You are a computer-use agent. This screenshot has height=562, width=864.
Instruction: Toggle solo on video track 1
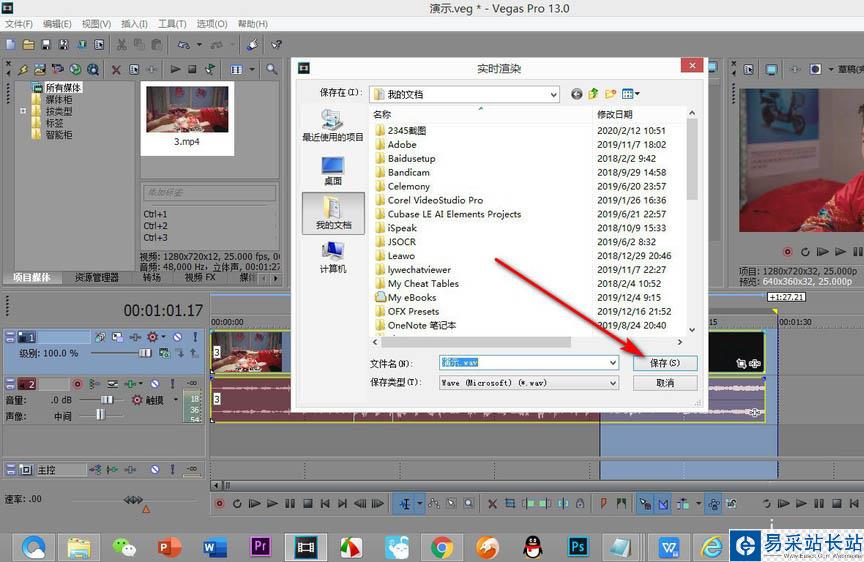(195, 337)
